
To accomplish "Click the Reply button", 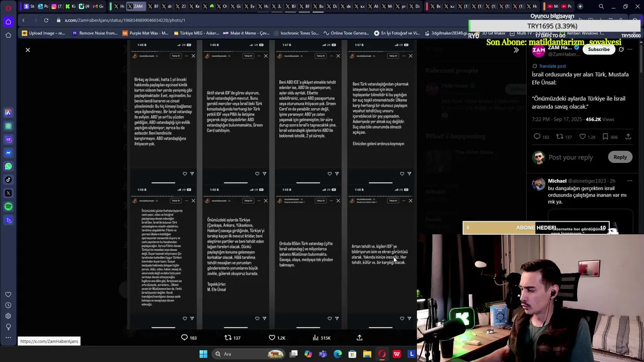I will coord(620,157).
